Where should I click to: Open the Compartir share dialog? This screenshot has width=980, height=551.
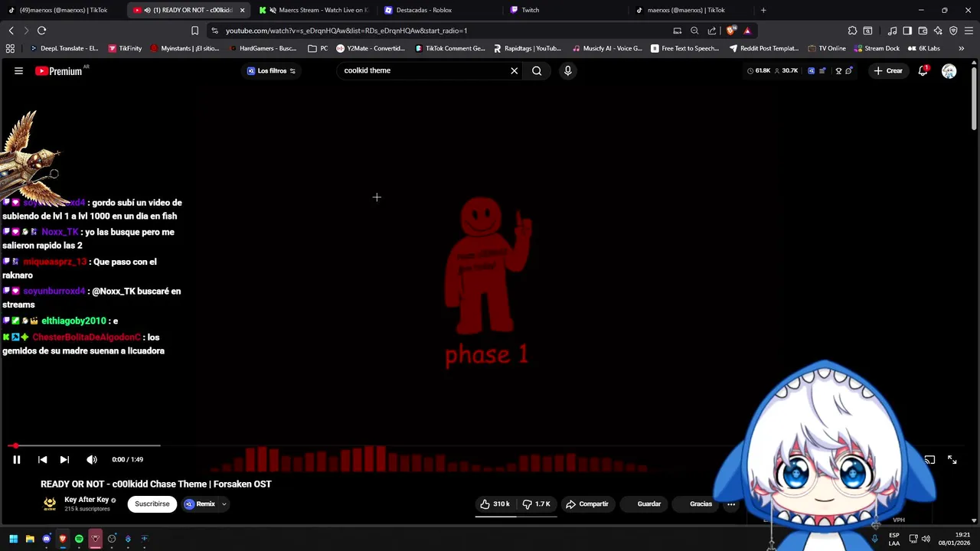coord(587,504)
